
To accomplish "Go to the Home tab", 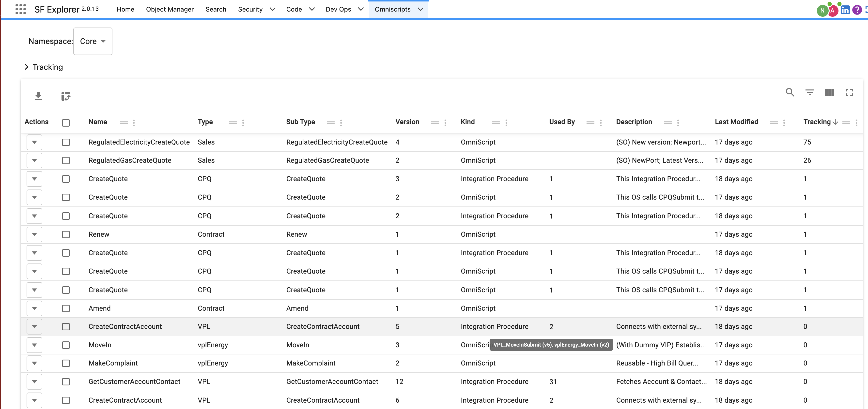I will [x=125, y=9].
